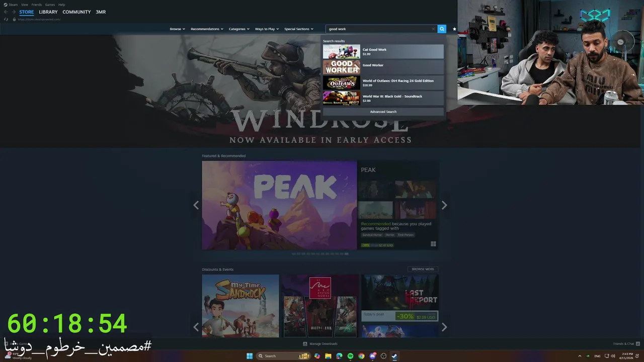Click the store URL address text
The image size is (644, 362).
39,19
